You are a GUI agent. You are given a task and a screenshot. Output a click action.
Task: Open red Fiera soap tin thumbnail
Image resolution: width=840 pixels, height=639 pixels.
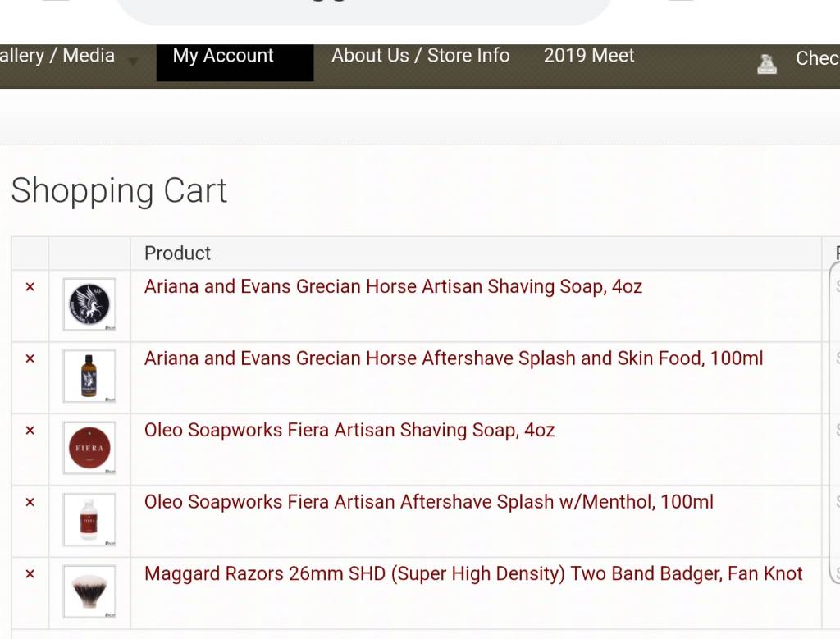tap(89, 448)
